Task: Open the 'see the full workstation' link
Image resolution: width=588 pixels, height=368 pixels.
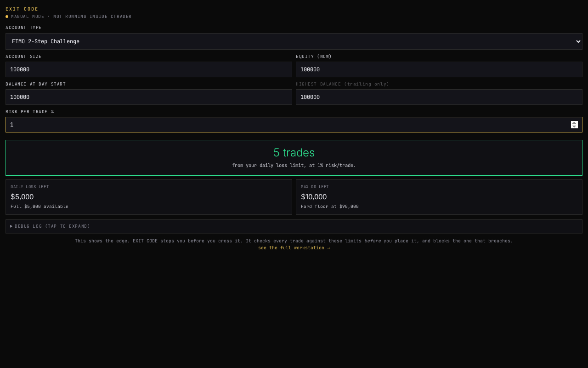Action: pyautogui.click(x=294, y=248)
